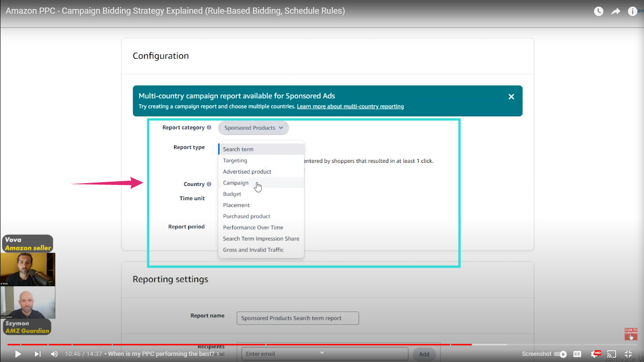The width and height of the screenshot is (644, 362).
Task: Choose 'Purchased product' option
Action: [261, 216]
